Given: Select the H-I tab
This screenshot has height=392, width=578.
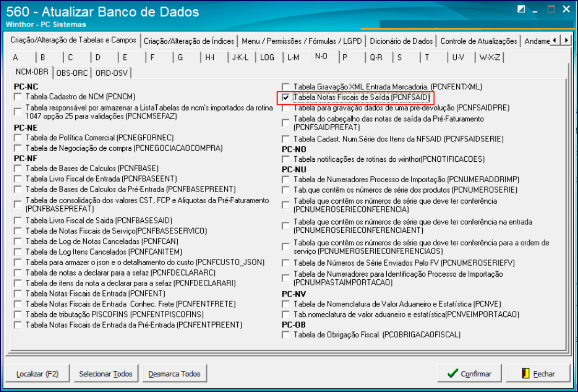Looking at the screenshot, I should (x=215, y=57).
